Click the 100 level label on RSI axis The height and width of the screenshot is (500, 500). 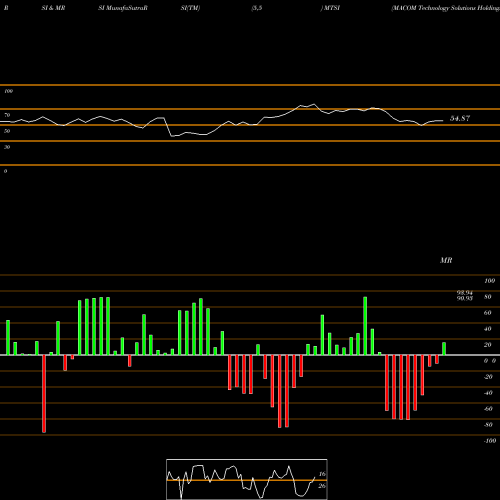pyautogui.click(x=8, y=91)
